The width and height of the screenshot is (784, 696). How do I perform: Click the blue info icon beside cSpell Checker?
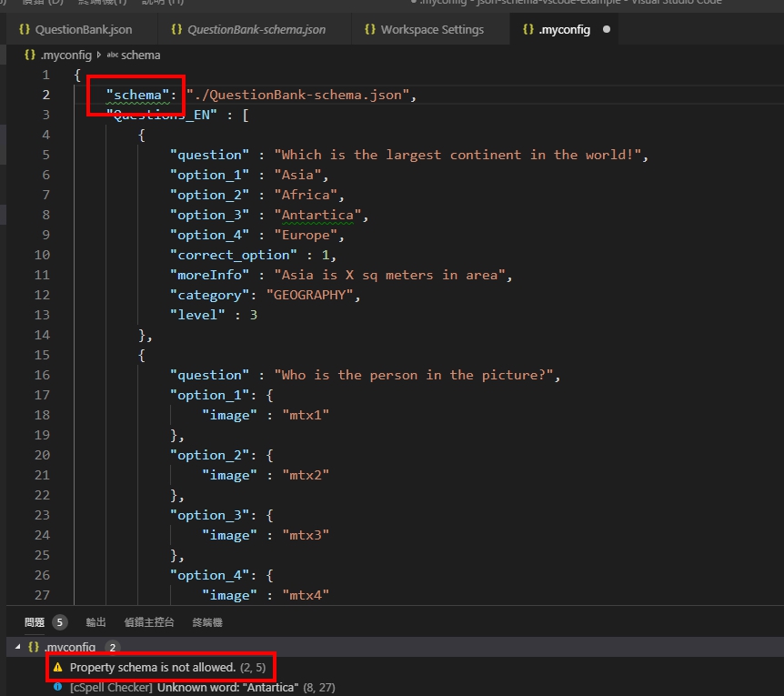[57, 688]
